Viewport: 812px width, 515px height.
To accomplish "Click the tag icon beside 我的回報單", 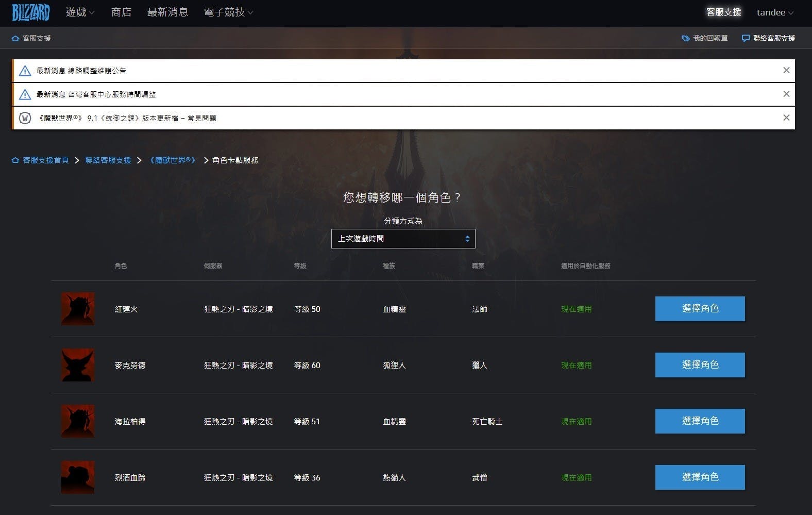I will tap(685, 39).
